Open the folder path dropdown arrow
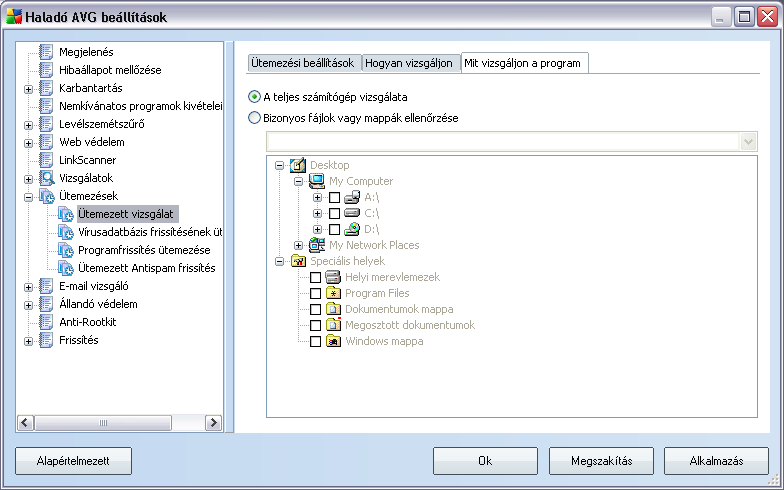The image size is (784, 490). (x=748, y=142)
